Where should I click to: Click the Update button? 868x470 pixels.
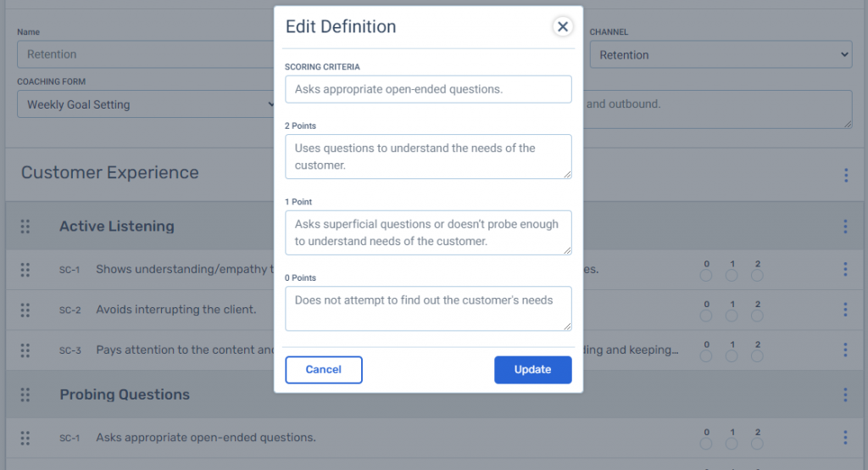click(532, 370)
